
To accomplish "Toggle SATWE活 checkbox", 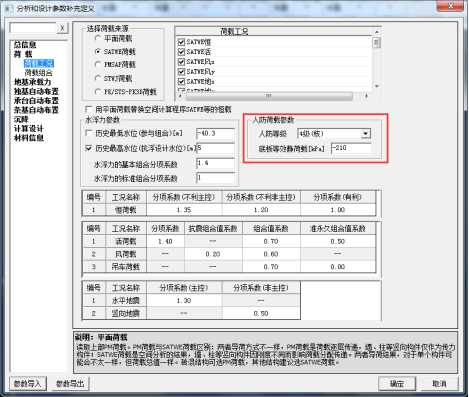I will pyautogui.click(x=181, y=52).
